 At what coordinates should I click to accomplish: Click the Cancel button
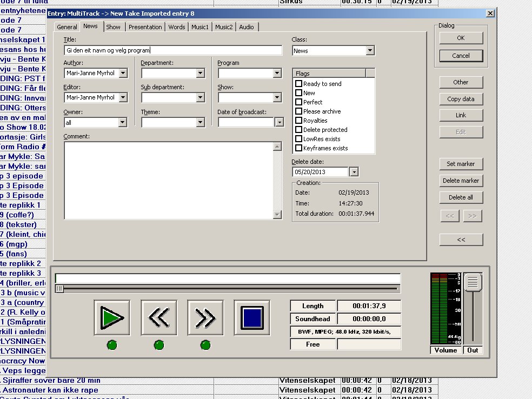coord(461,56)
